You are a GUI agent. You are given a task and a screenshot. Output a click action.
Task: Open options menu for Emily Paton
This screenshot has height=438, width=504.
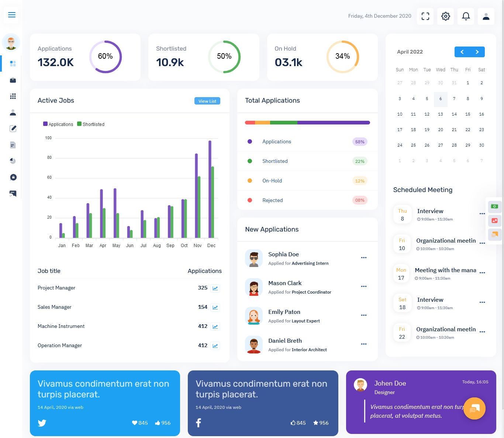pos(364,315)
